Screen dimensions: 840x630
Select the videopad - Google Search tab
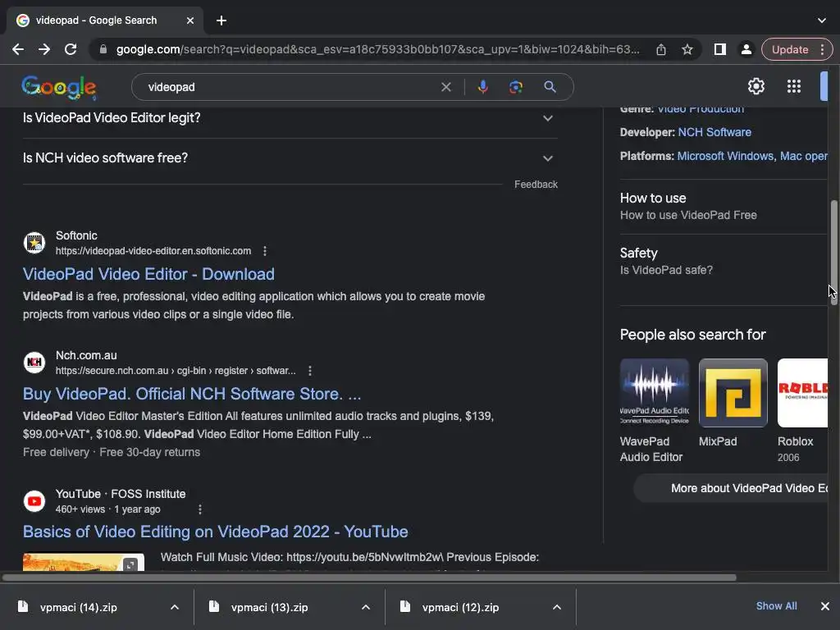point(105,21)
